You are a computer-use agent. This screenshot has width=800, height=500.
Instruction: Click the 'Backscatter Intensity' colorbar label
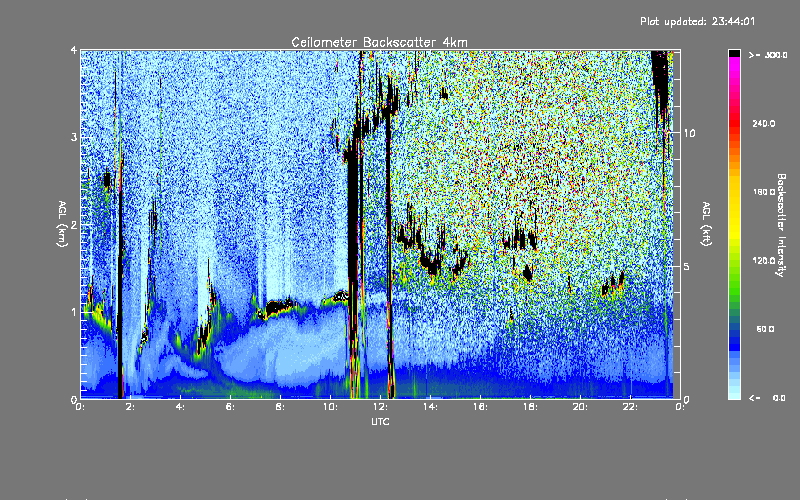point(781,225)
